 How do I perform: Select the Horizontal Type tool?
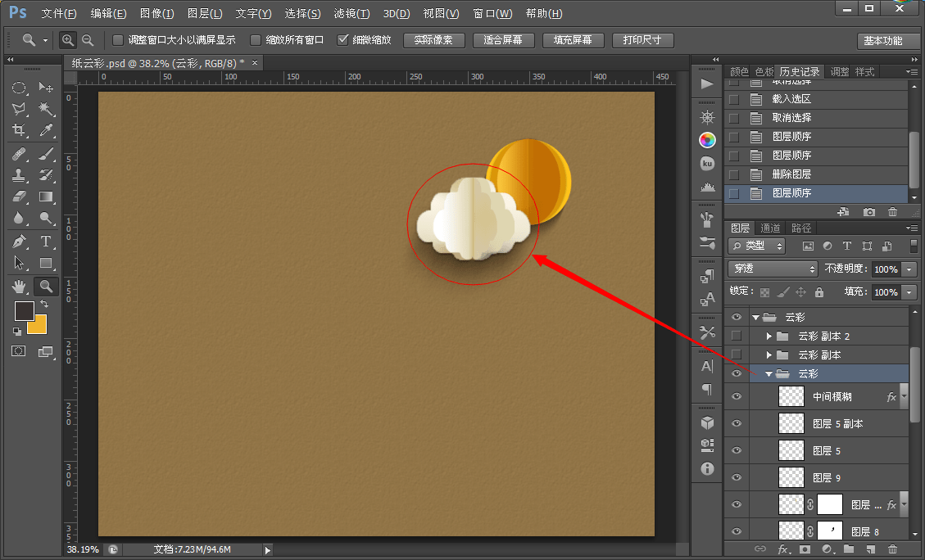(x=45, y=241)
